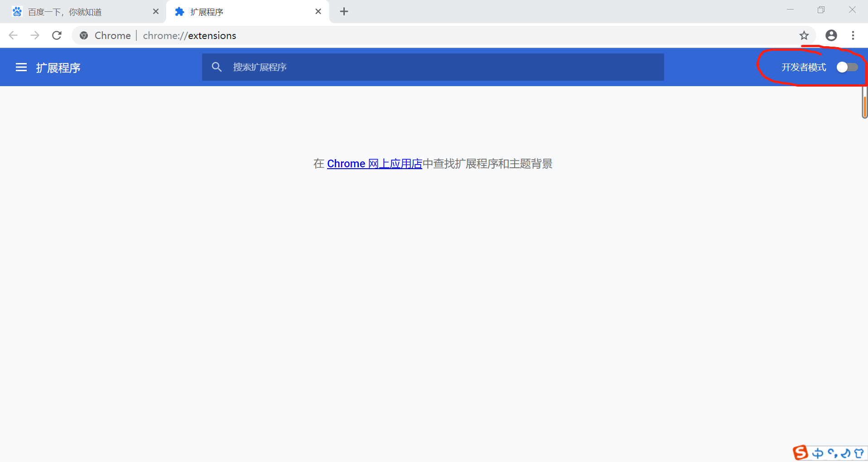Image resolution: width=868 pixels, height=462 pixels.
Task: Open a new tab with the plus button
Action: (344, 11)
